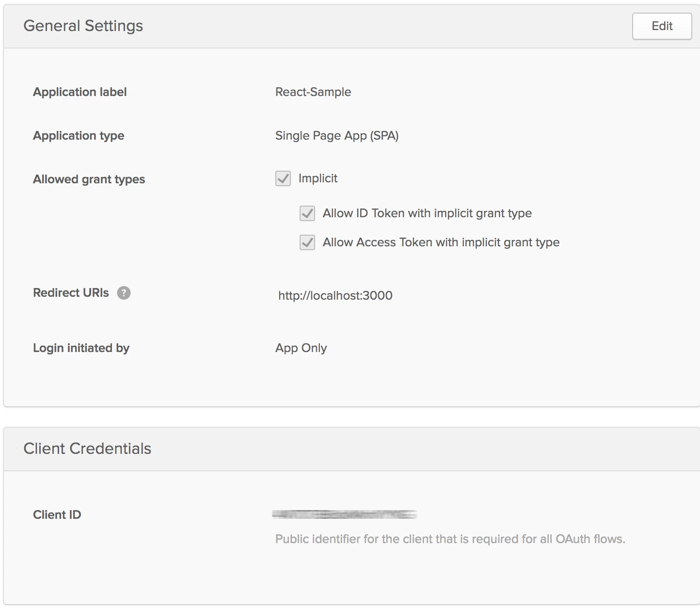The image size is (700, 609).
Task: Click the Single Page App (SPA) value
Action: pyautogui.click(x=337, y=136)
